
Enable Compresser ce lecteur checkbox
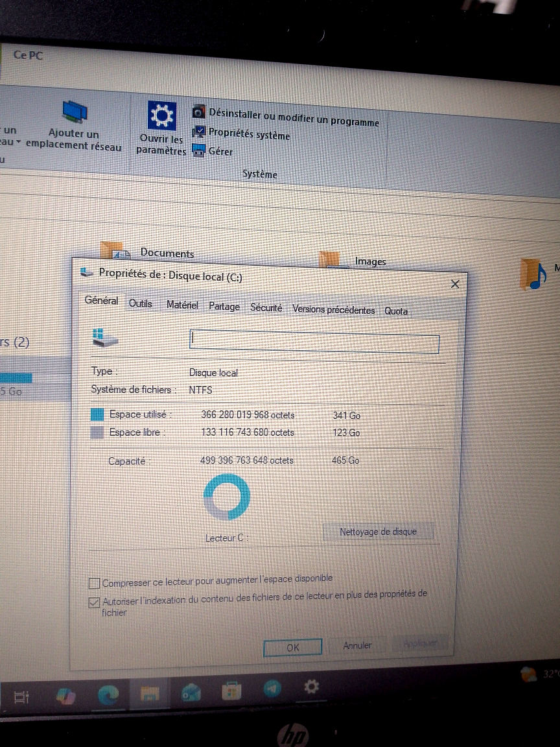[x=94, y=583]
